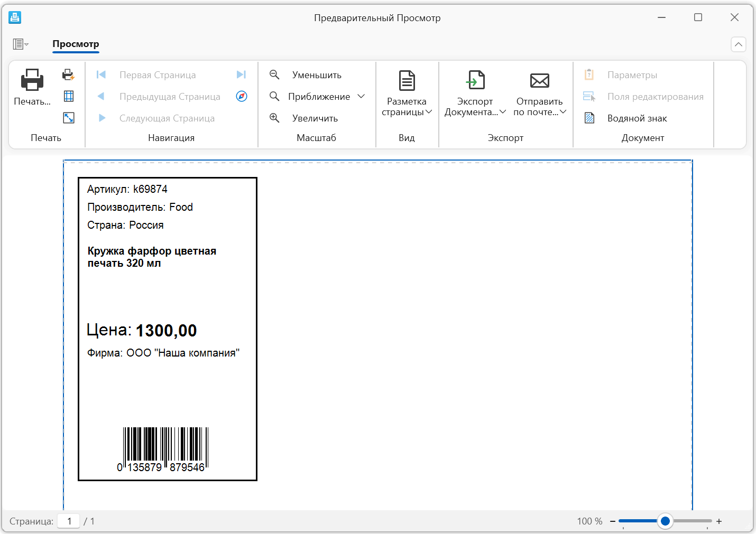The image size is (756, 534).
Task: Click the price text 1300,00
Action: [x=167, y=331]
